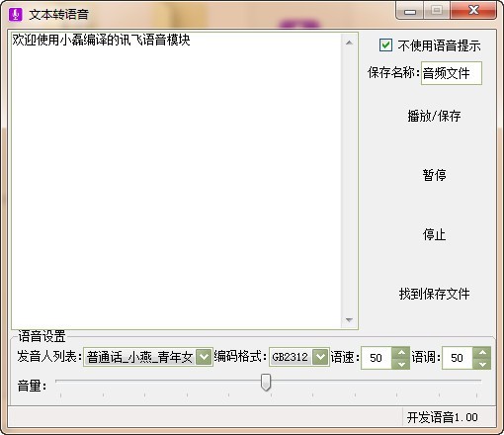The height and width of the screenshot is (435, 504).
Task: Click scrollbar up arrow in text area
Action: pos(349,43)
